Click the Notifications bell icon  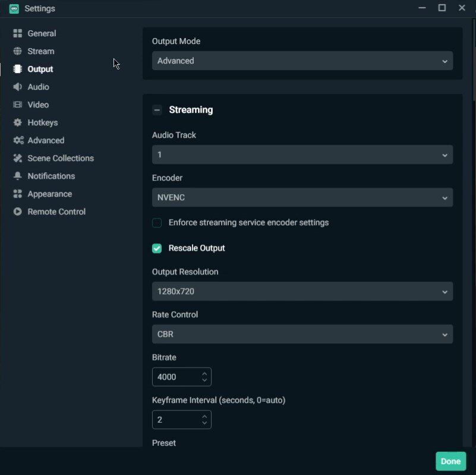point(18,176)
